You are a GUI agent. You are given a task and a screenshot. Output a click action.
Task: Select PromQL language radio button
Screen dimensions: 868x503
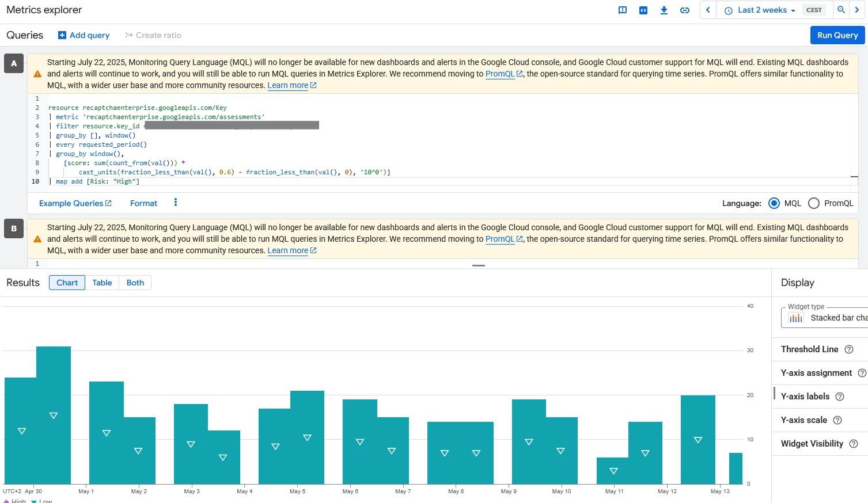point(814,203)
